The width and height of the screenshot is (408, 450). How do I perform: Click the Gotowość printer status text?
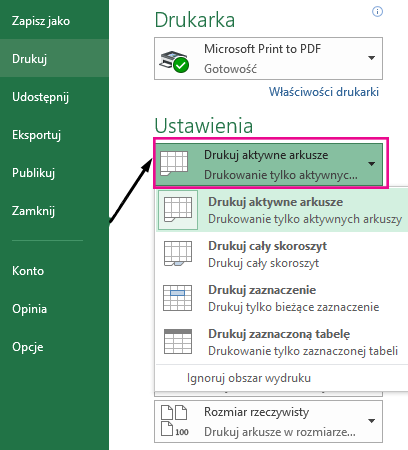[x=230, y=69]
